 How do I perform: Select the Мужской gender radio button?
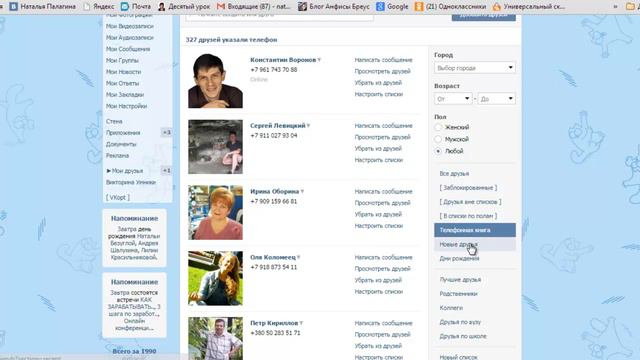pos(438,139)
